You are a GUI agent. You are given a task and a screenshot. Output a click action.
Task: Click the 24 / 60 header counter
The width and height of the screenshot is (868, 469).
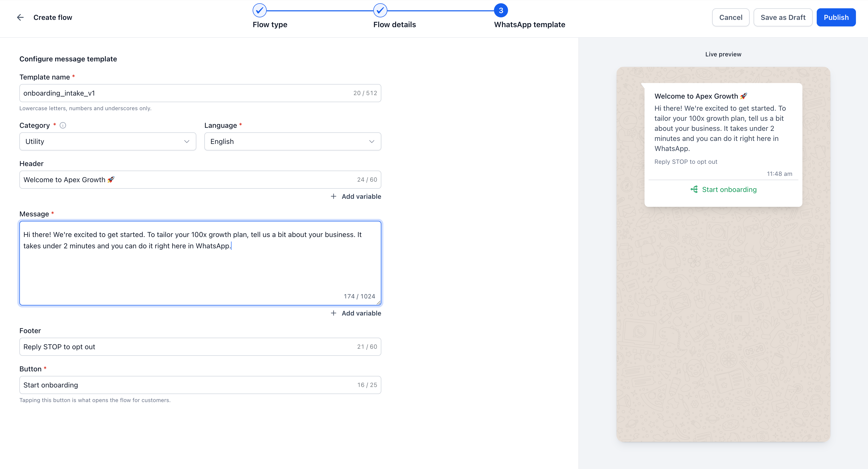(367, 180)
